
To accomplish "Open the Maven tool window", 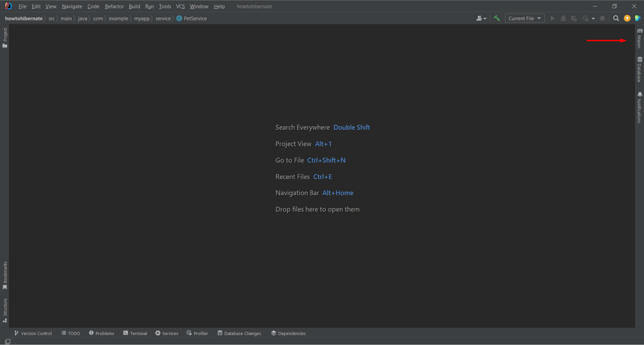I will (x=639, y=38).
